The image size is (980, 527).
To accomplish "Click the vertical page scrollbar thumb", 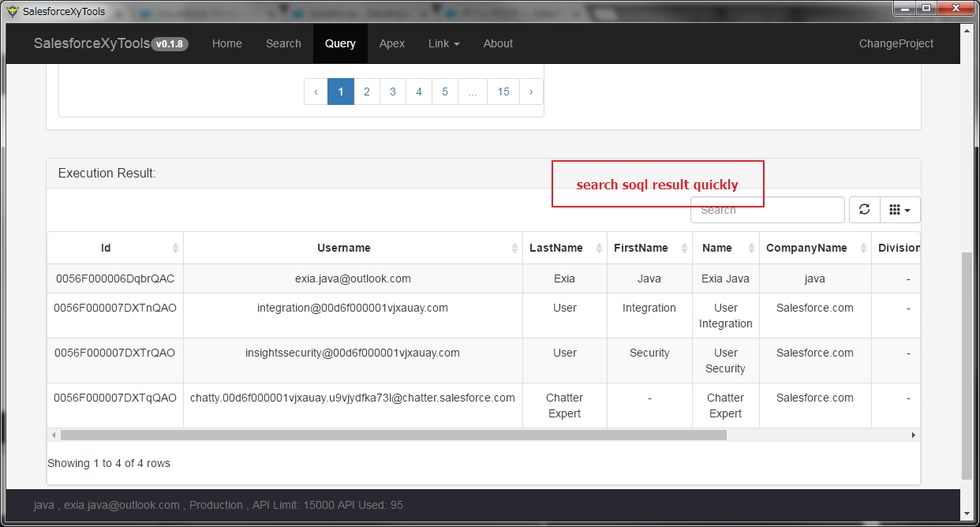I will pos(967,365).
